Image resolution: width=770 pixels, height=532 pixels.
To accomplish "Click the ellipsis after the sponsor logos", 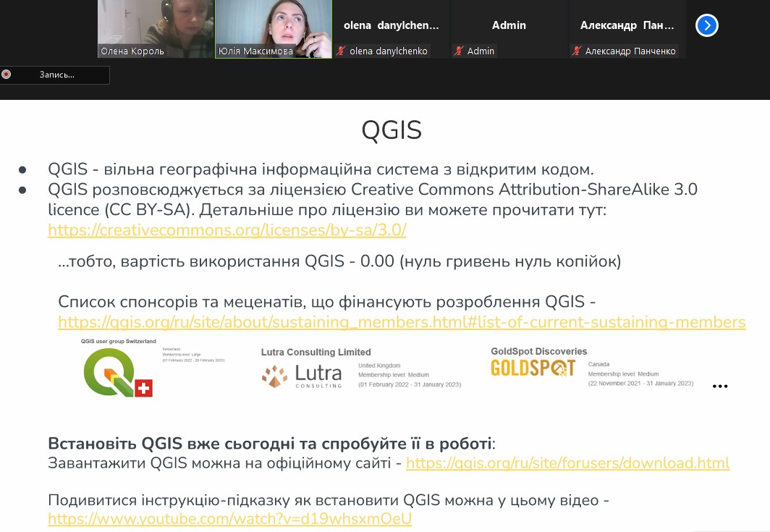I will tap(719, 387).
